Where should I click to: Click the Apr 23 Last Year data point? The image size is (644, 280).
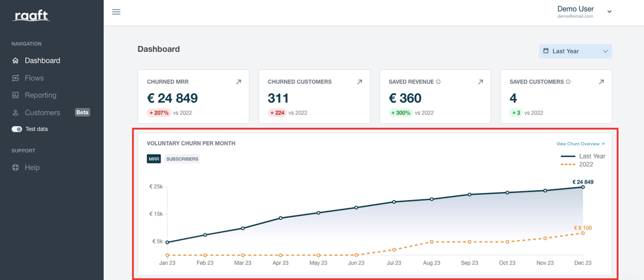click(281, 218)
